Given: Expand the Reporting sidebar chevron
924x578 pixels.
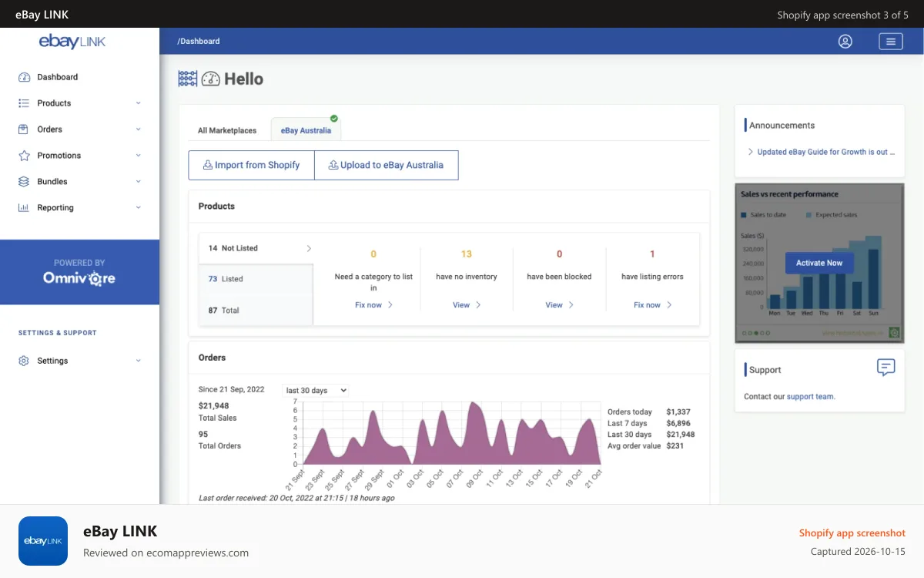Looking at the screenshot, I should point(139,208).
